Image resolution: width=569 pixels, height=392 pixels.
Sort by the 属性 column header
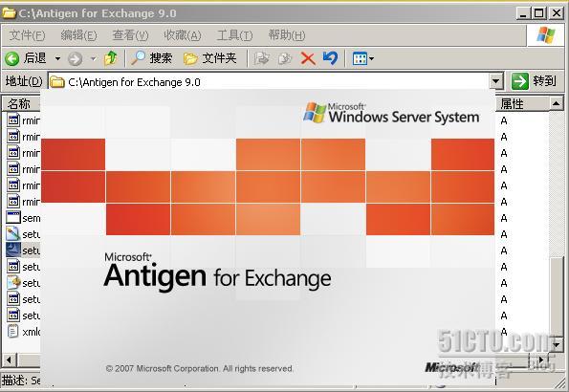(x=522, y=104)
